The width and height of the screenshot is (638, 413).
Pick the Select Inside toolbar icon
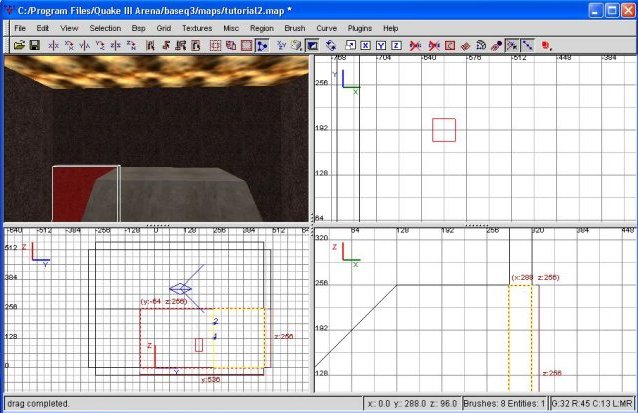click(x=196, y=46)
